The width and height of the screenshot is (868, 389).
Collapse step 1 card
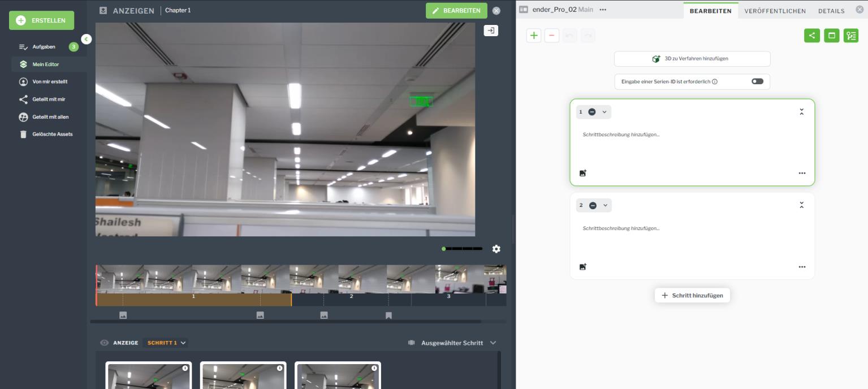[801, 112]
